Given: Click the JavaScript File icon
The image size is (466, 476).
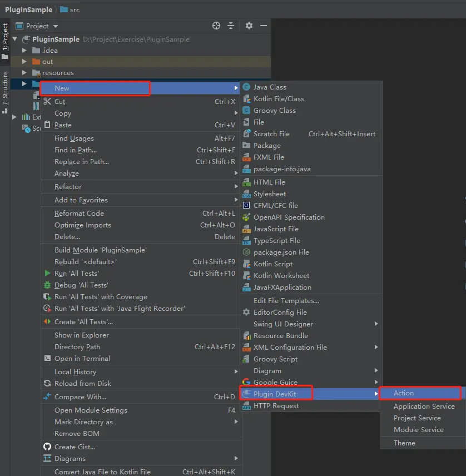Looking at the screenshot, I should 246,229.
